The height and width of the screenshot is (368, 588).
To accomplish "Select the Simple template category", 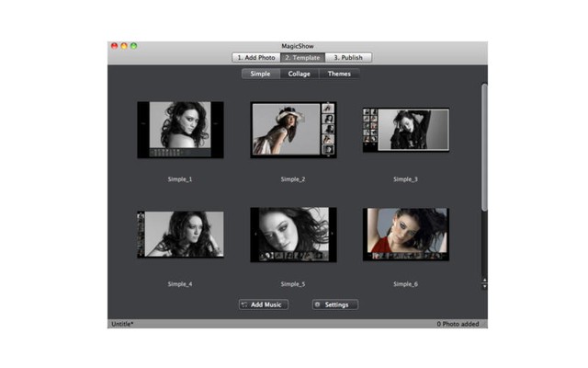I will tap(261, 74).
